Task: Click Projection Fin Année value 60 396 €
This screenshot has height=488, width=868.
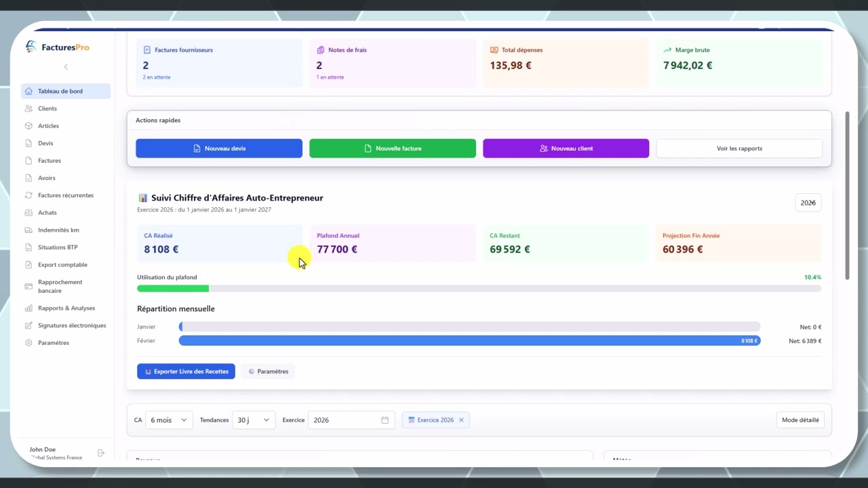Action: [683, 249]
